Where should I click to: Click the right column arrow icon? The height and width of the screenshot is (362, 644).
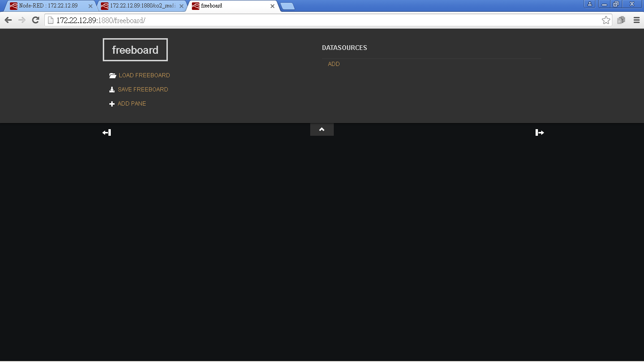click(540, 132)
